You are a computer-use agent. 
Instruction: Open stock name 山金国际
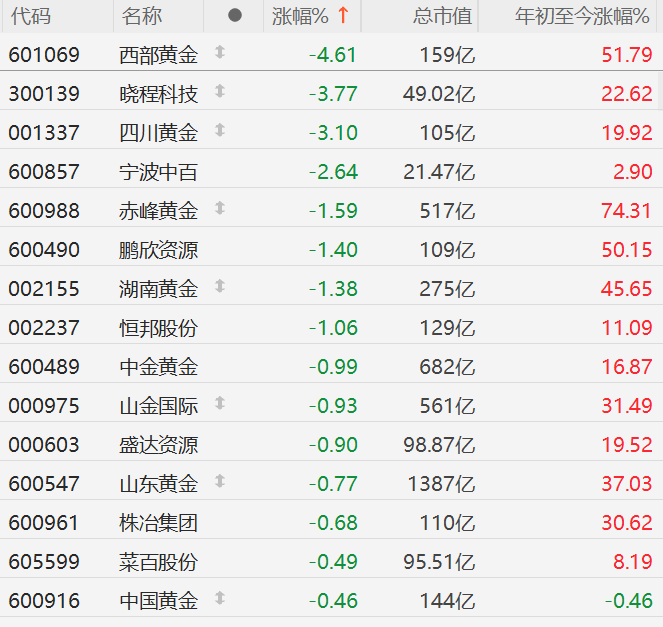159,406
